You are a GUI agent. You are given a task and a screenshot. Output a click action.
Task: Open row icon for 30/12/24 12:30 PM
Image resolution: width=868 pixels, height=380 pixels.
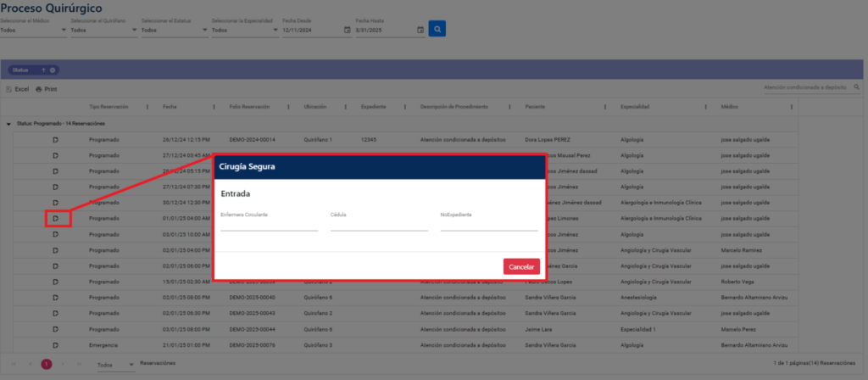tap(55, 203)
